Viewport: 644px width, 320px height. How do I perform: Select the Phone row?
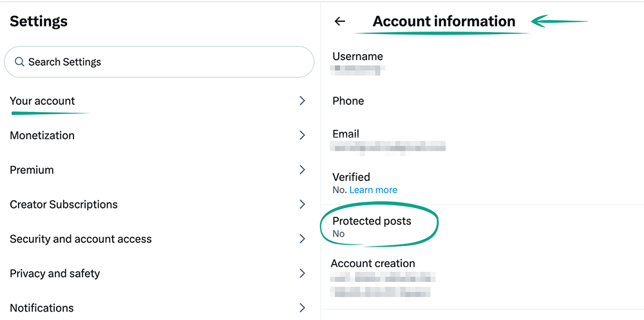[348, 101]
